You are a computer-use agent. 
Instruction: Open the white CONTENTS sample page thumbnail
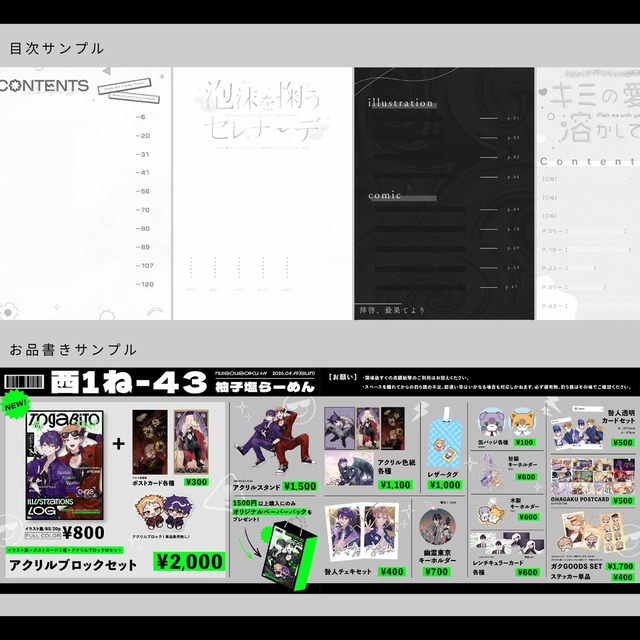tap(85, 193)
